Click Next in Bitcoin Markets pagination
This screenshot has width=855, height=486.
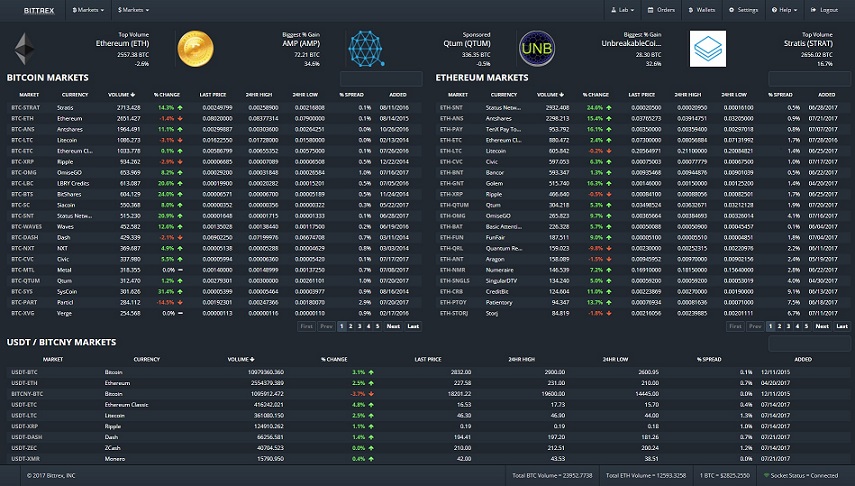(x=393, y=326)
